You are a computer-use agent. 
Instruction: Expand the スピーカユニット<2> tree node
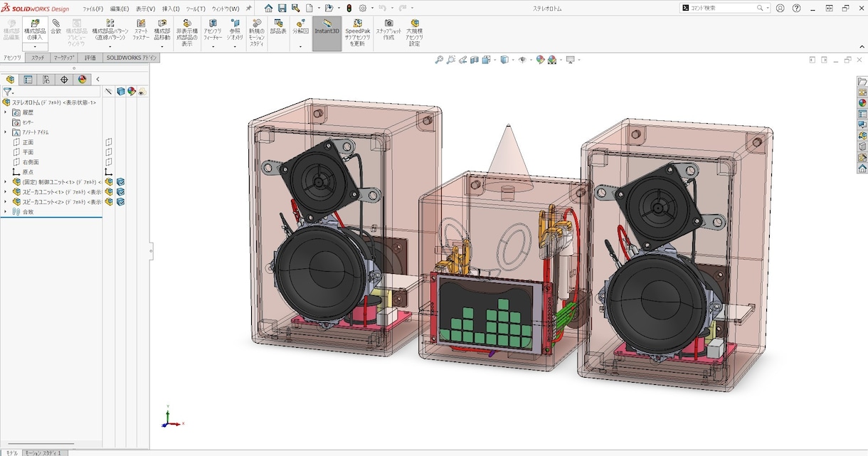(5, 202)
